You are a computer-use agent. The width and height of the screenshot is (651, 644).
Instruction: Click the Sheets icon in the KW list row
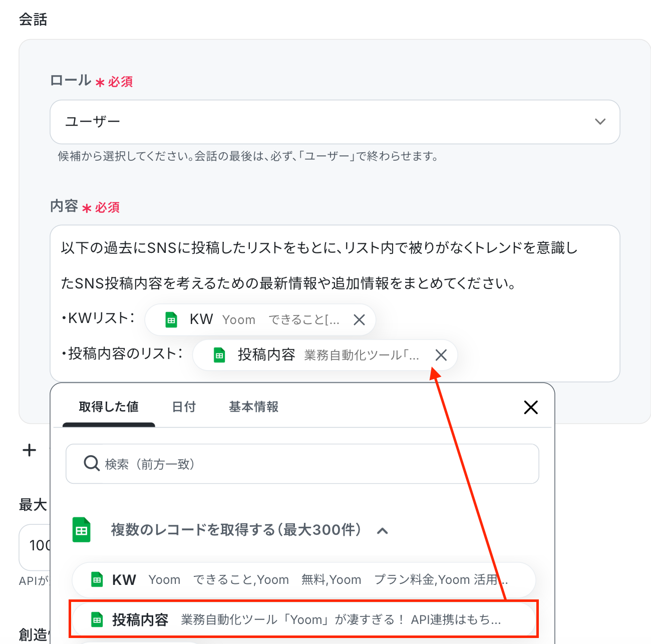point(97,580)
